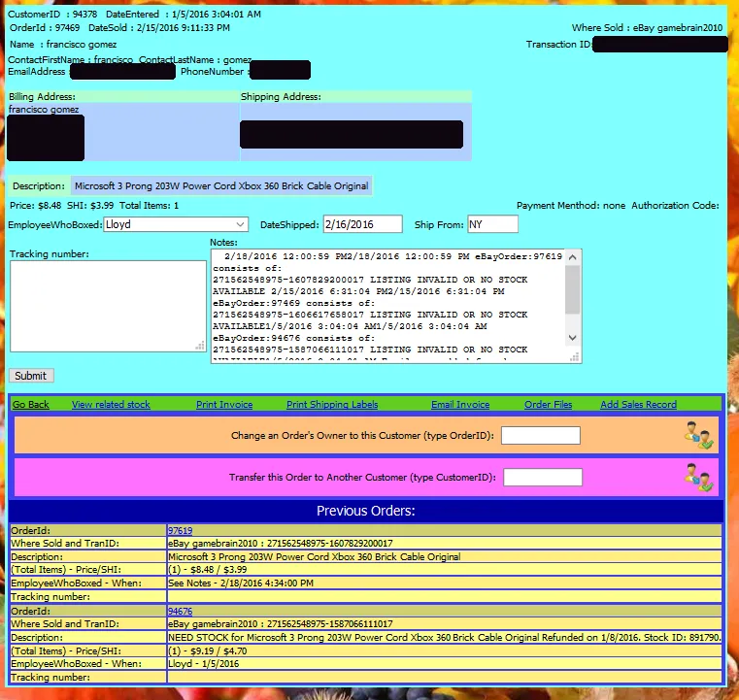The image size is (739, 700).
Task: Click the Submit button
Action: pos(31,376)
